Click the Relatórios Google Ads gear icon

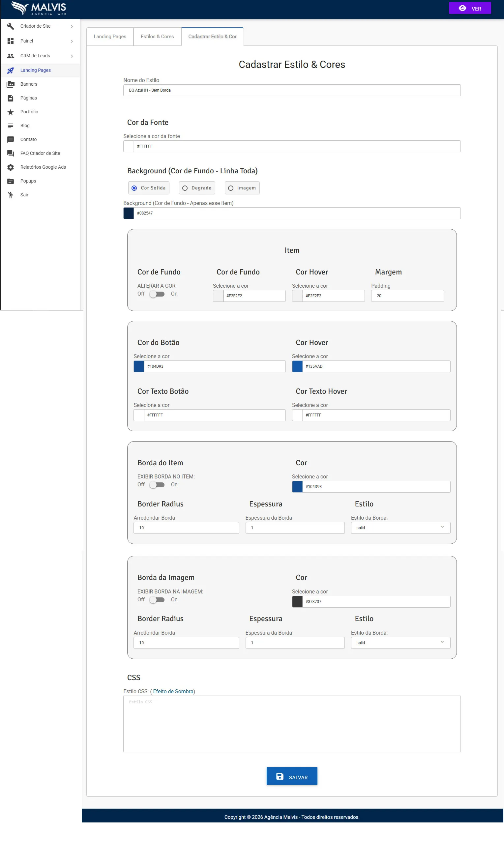(11, 167)
